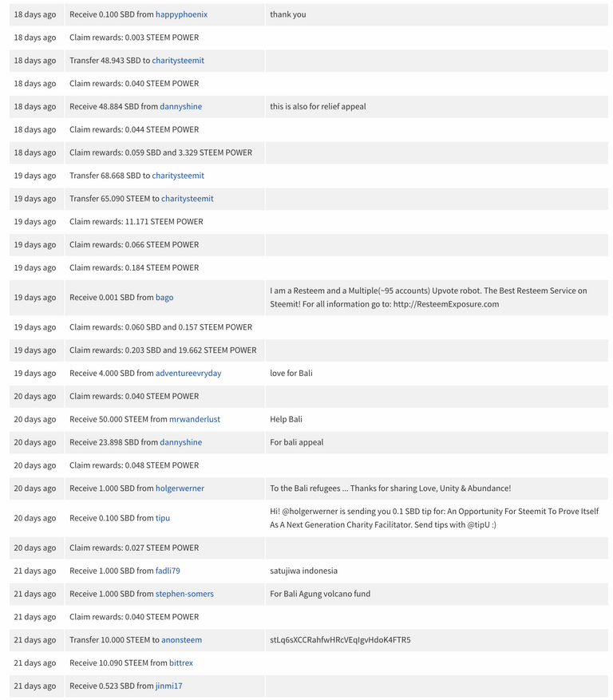Select the 11.171 STEEM POWER claim row

pos(309,221)
